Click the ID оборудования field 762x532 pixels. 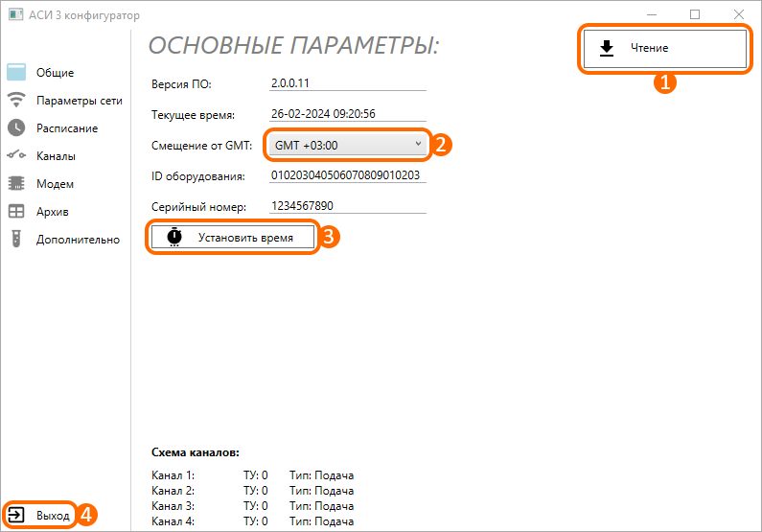tap(348, 175)
